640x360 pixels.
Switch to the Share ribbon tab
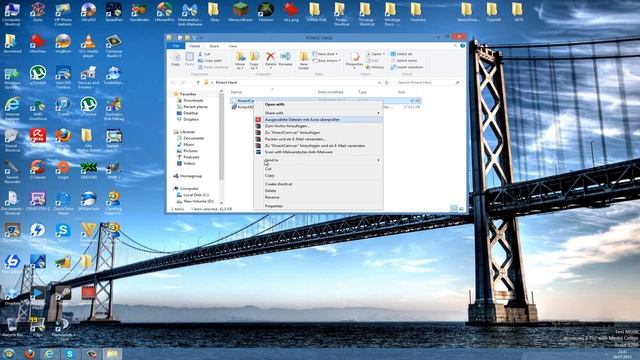(x=214, y=46)
